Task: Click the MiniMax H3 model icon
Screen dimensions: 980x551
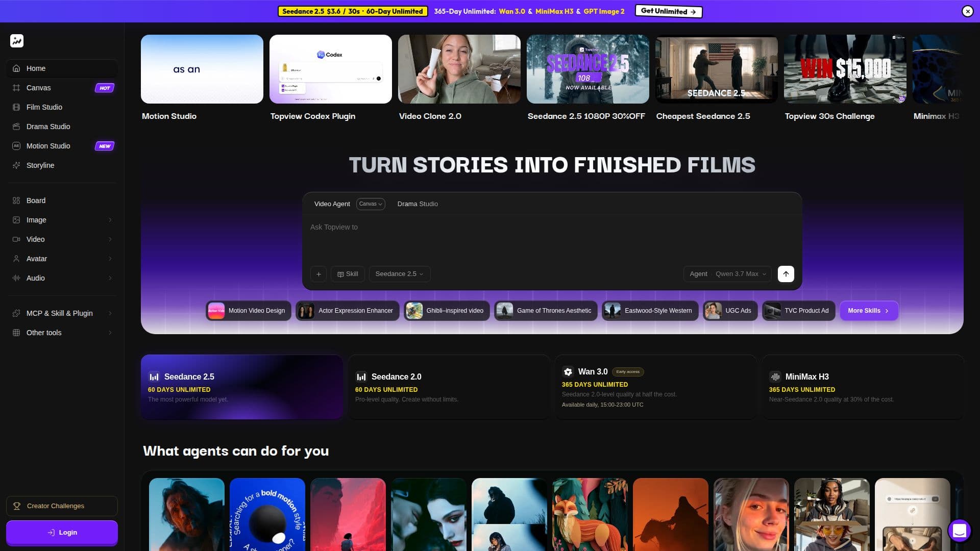Action: tap(775, 377)
